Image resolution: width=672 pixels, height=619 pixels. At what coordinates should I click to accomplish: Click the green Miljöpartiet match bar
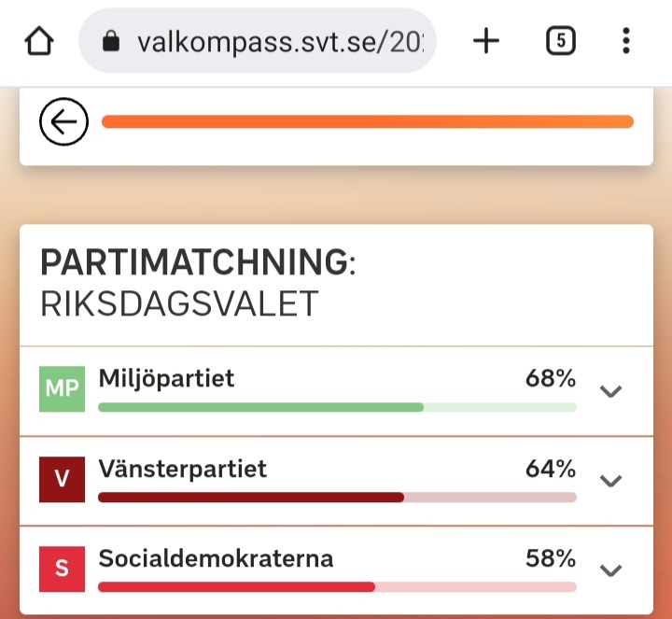261,407
